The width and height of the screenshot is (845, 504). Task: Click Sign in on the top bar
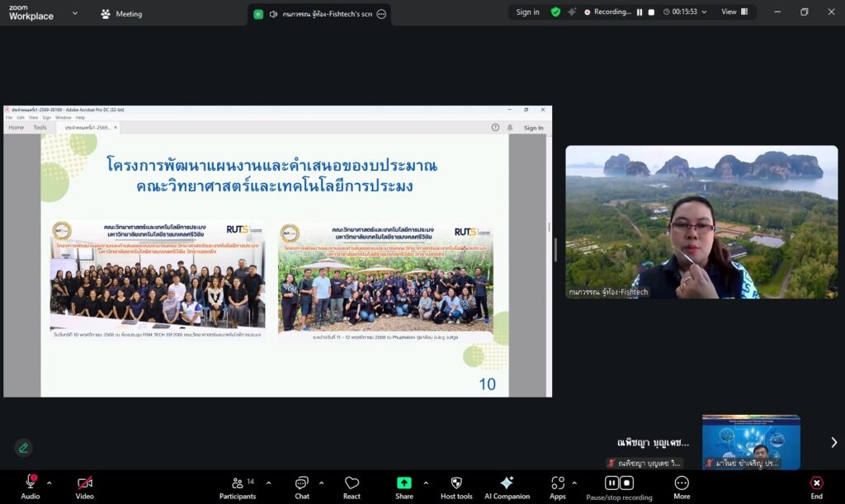point(528,12)
